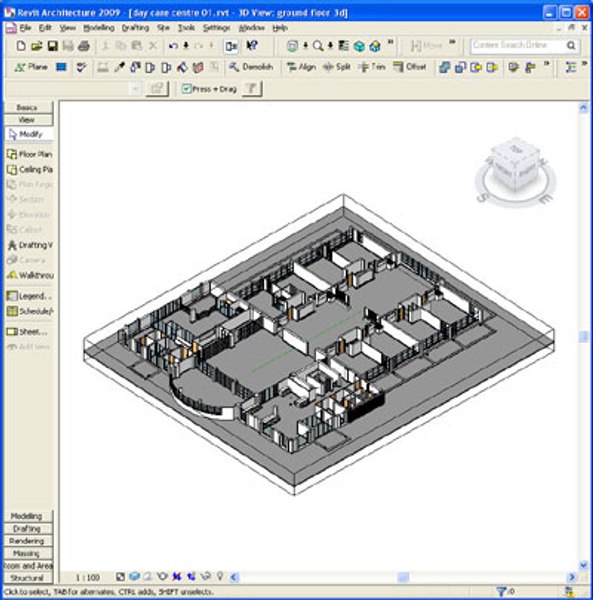Image resolution: width=593 pixels, height=600 pixels.
Task: Click the selection filter funnel in status bar
Action: (501, 592)
